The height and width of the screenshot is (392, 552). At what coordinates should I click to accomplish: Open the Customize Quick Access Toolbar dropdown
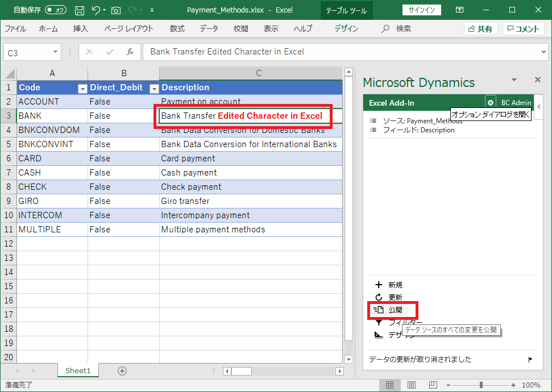point(152,10)
